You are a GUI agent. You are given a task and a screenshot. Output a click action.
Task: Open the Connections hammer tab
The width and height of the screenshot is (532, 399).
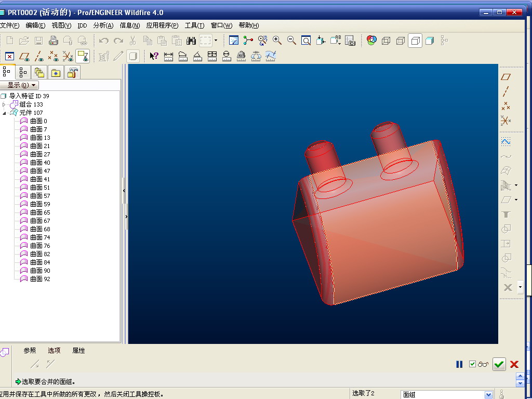(x=72, y=72)
